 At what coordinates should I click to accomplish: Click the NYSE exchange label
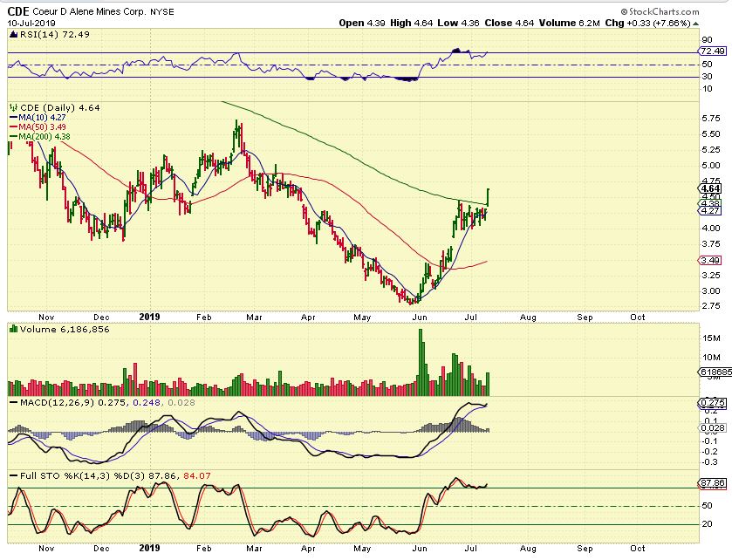pyautogui.click(x=162, y=12)
